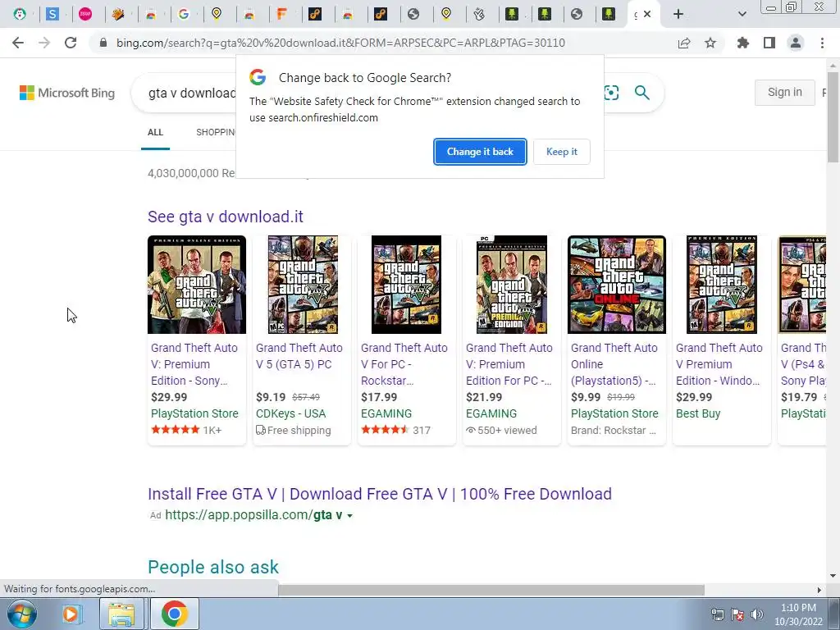
Task: Open Windows Explorer from the taskbar
Action: [x=121, y=614]
